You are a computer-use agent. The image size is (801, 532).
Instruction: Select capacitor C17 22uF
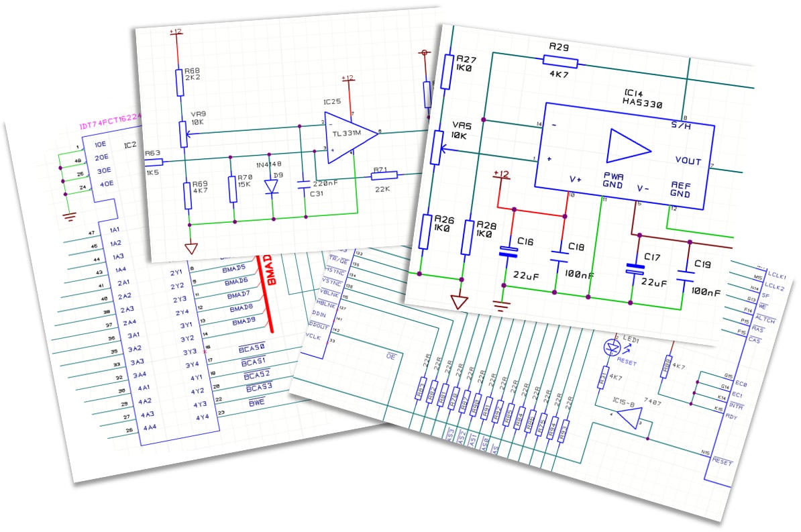click(635, 269)
